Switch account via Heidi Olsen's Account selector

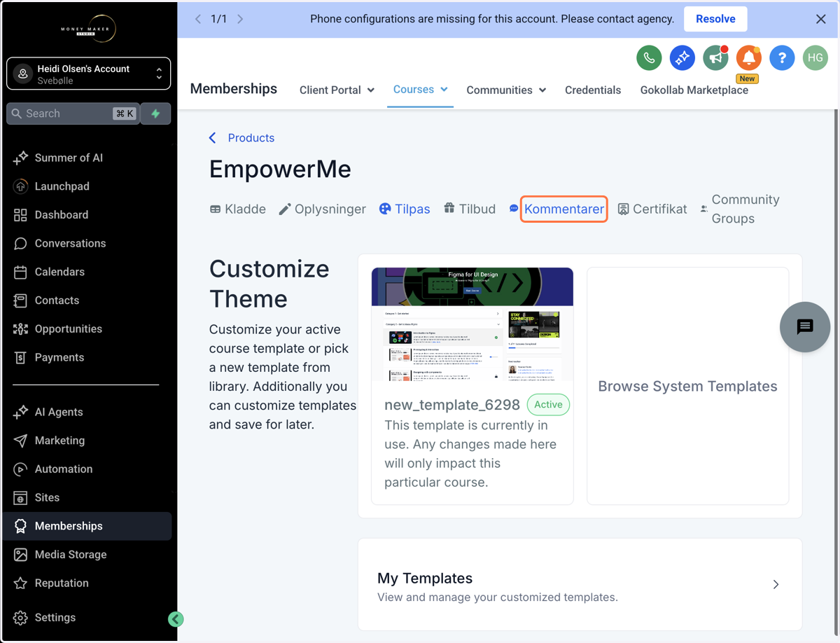click(89, 74)
